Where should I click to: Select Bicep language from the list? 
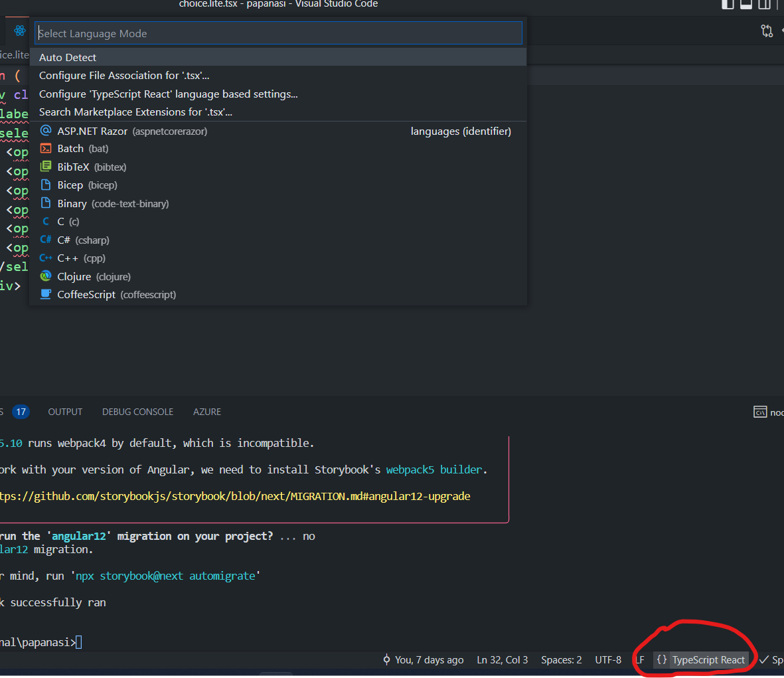(x=279, y=185)
